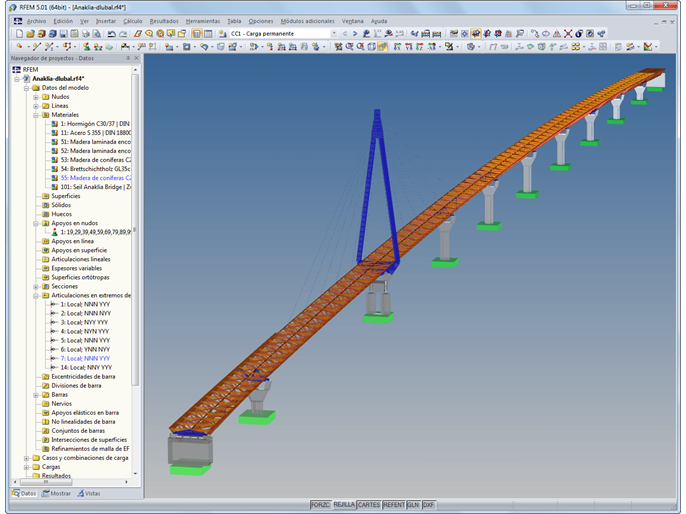Click the Undo arrow icon
The height and width of the screenshot is (514, 686).
[x=112, y=34]
